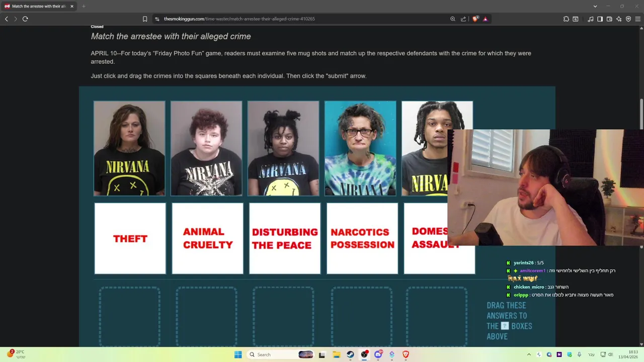Open Leo AI sparkle icon
Viewport: 644px width, 362px height.
(619, 19)
